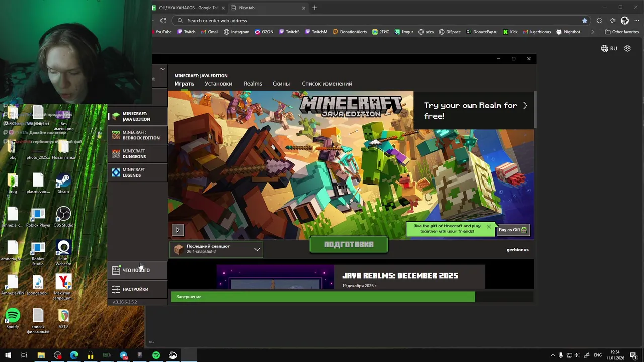Open the Java Realms: December 2025 article

400,276
